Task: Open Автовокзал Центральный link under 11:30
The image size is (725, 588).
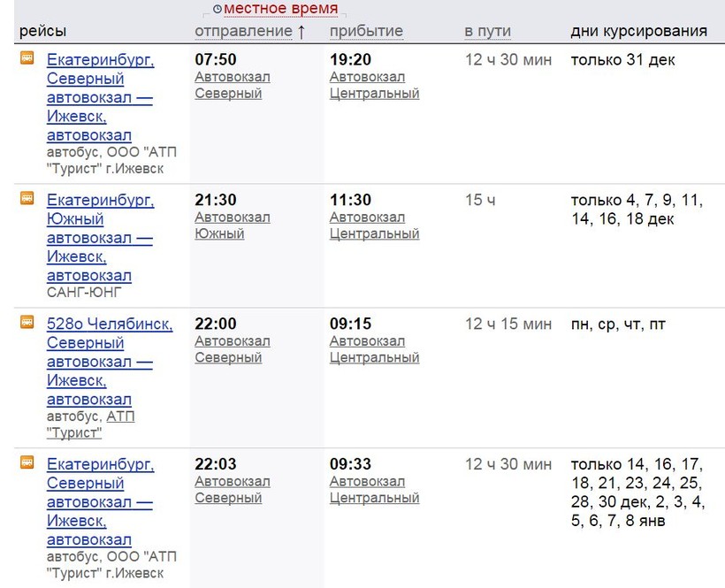Action: click(374, 225)
